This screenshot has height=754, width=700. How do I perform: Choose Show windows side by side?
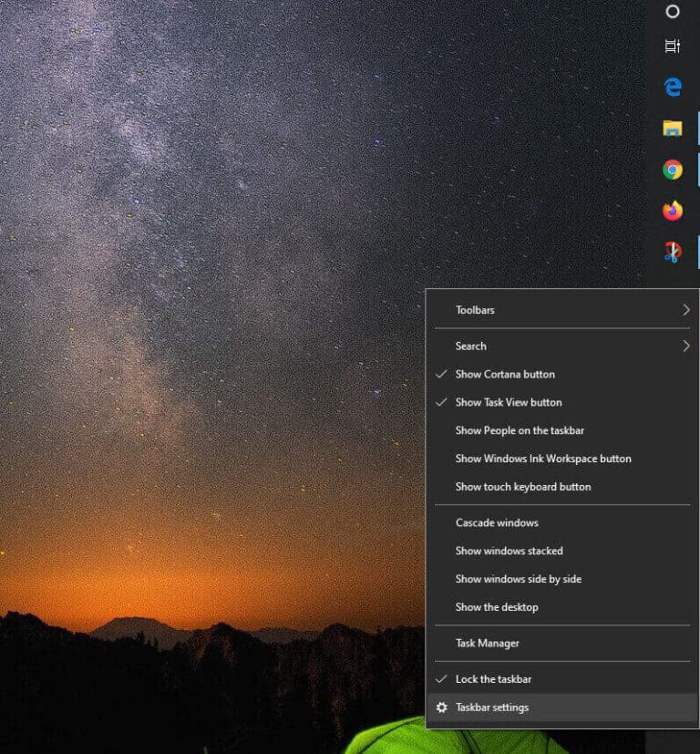(562, 579)
